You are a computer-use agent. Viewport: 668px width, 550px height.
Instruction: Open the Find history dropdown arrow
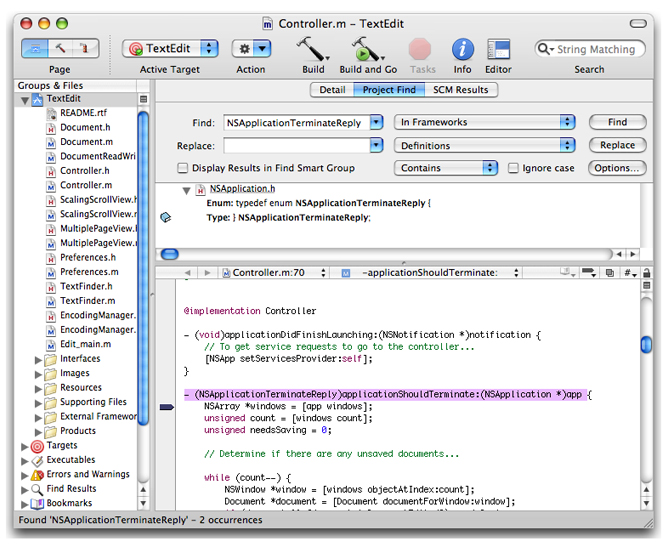coord(376,123)
